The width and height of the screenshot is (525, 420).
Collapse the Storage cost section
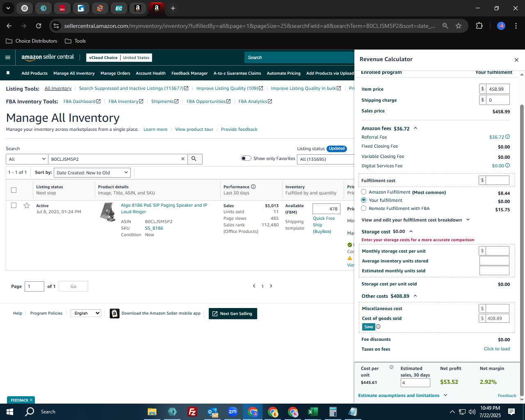tap(411, 231)
